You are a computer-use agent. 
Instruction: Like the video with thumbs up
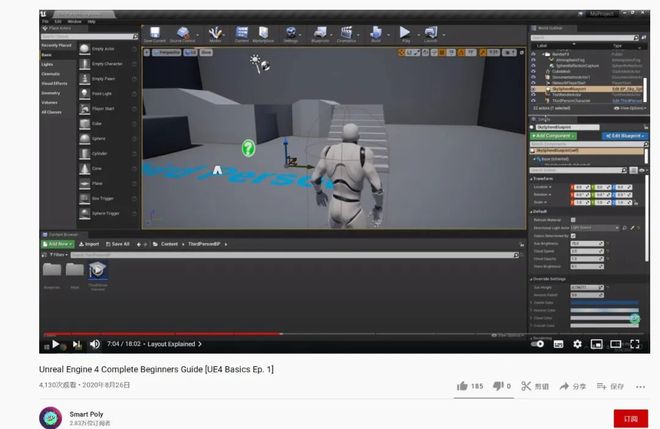pos(470,386)
